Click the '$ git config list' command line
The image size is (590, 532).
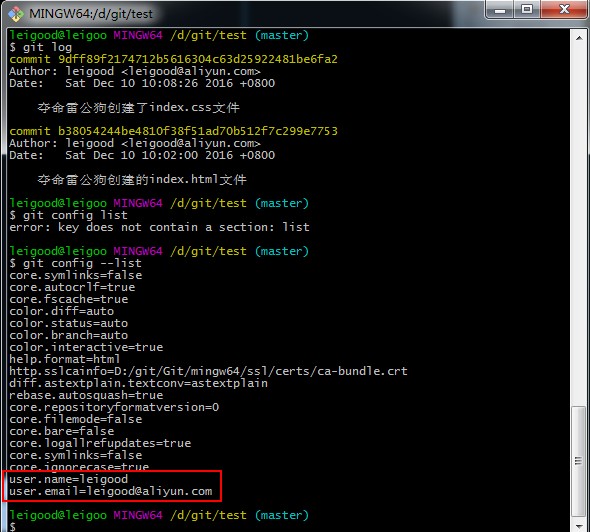pyautogui.click(x=68, y=215)
